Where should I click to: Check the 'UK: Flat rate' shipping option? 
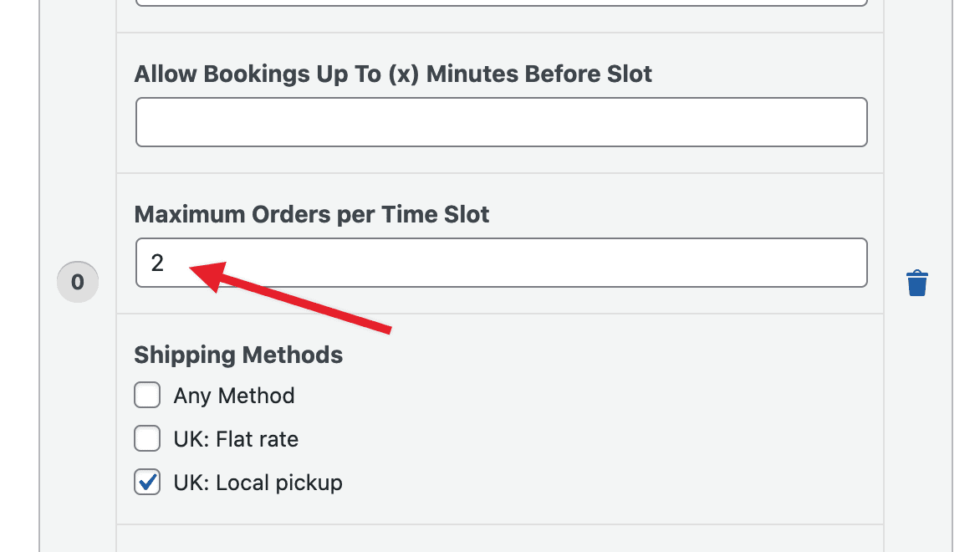(x=147, y=438)
